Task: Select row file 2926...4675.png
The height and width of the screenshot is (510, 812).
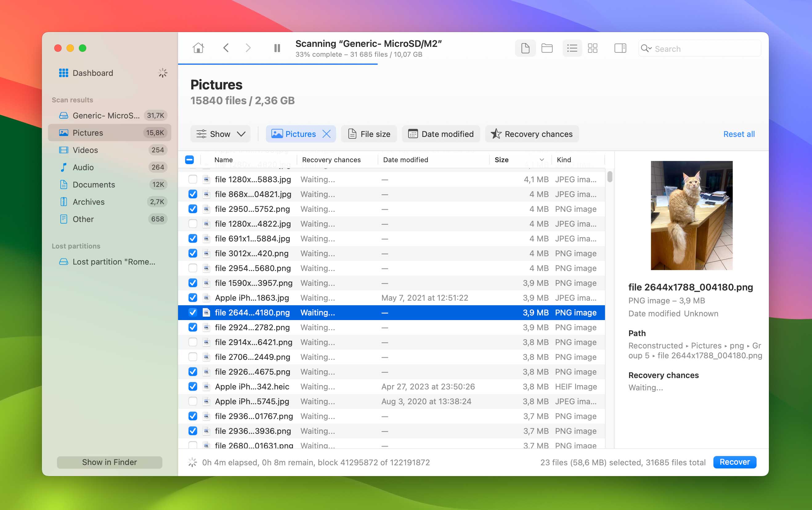Action: 392,371
